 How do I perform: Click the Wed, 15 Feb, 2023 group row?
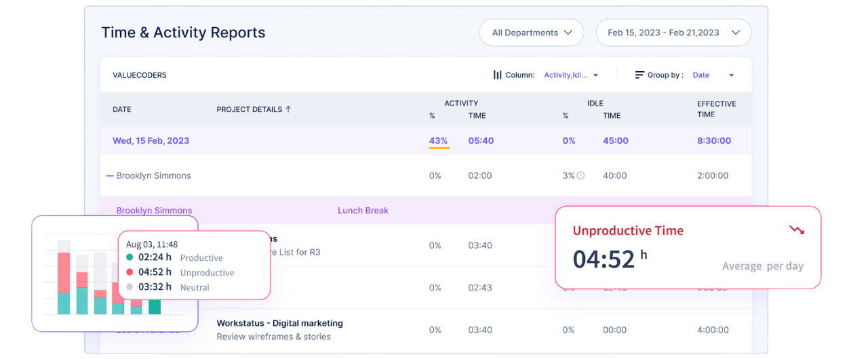coord(151,141)
